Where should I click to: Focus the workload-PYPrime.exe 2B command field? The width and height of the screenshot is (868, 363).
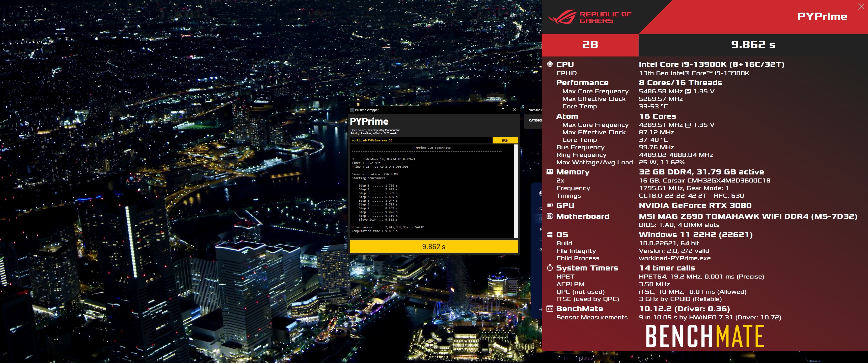tap(421, 140)
